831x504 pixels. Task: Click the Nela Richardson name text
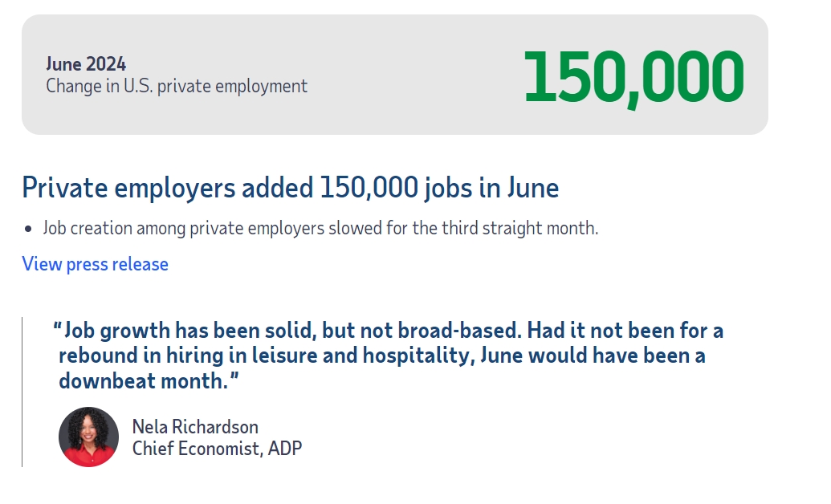click(195, 426)
